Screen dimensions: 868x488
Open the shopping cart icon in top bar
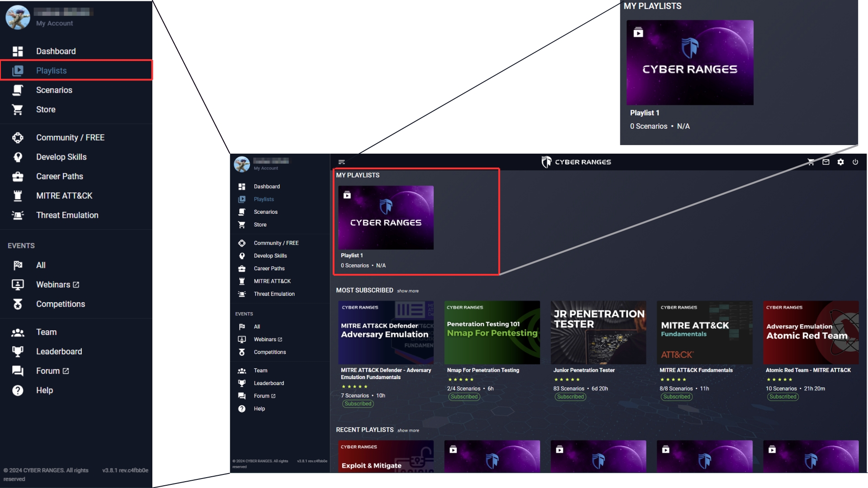pos(811,162)
